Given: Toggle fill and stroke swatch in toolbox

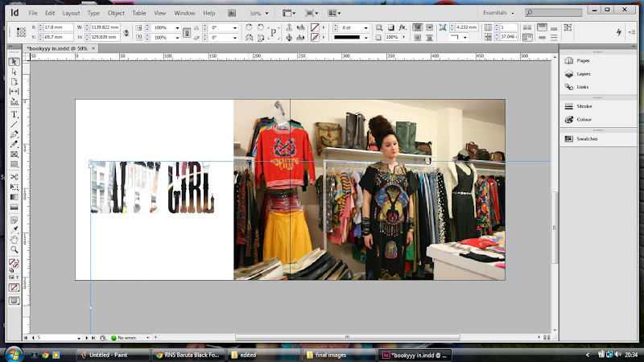Looking at the screenshot, I should pos(14,264).
